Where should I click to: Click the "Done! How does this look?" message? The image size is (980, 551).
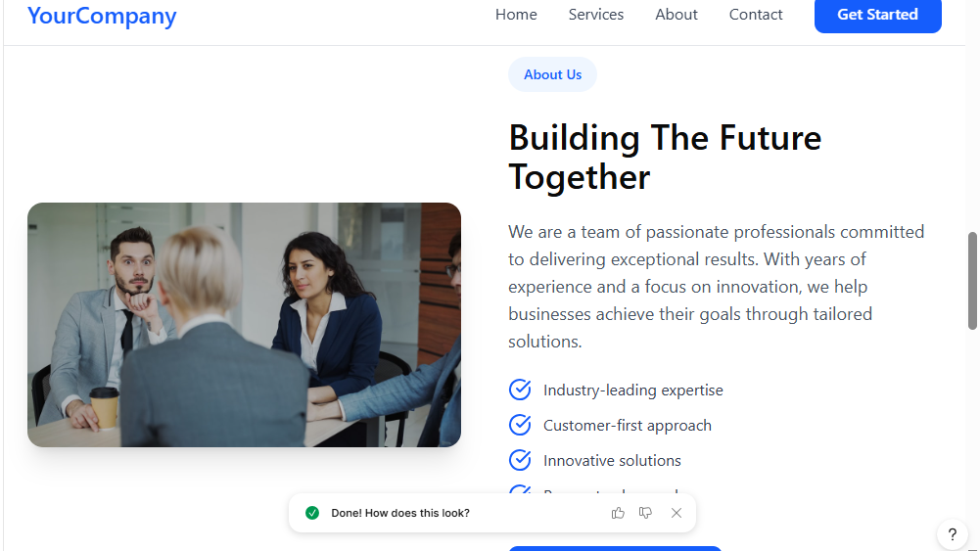(x=400, y=513)
